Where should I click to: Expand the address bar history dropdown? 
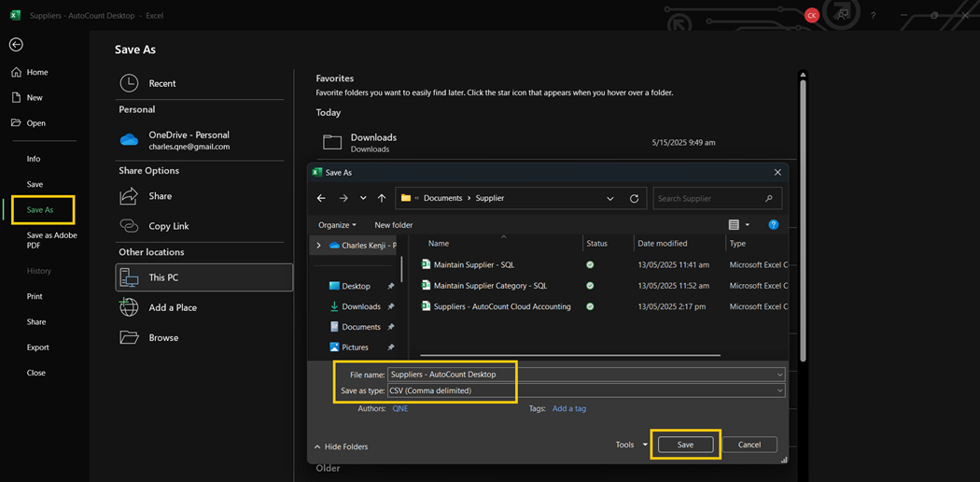coord(610,198)
